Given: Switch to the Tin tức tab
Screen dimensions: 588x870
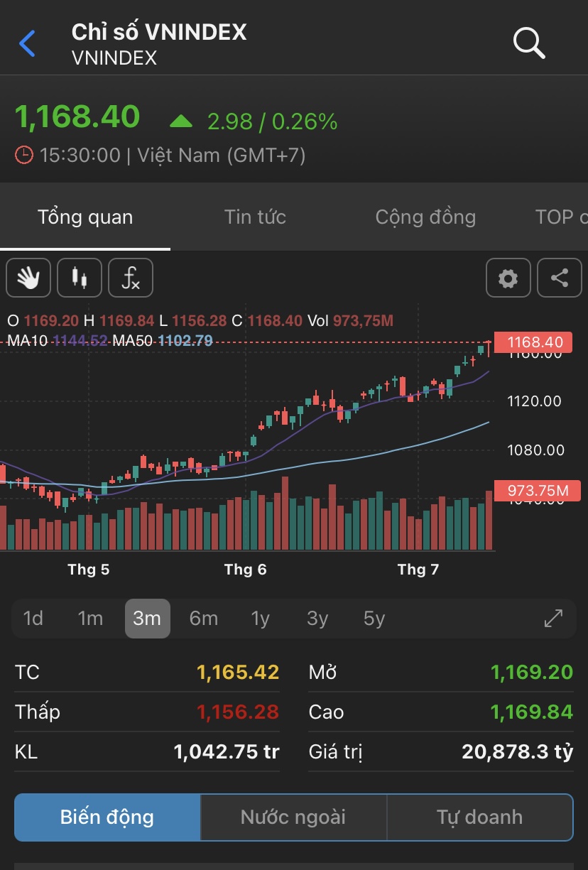Looking at the screenshot, I should point(255,217).
